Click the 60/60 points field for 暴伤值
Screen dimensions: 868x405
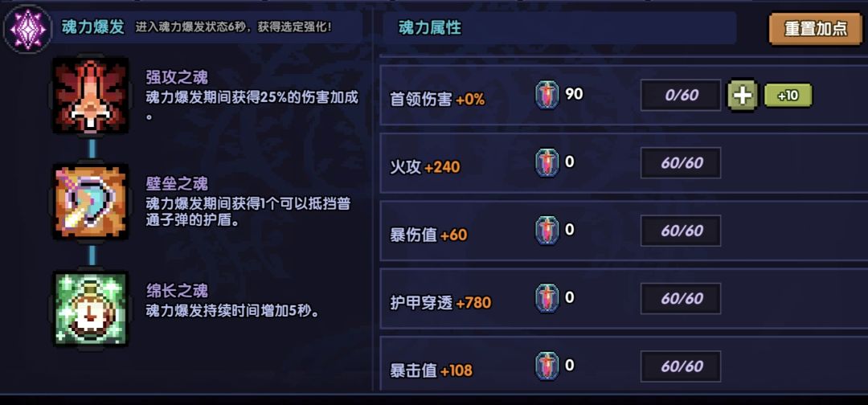[x=681, y=231]
